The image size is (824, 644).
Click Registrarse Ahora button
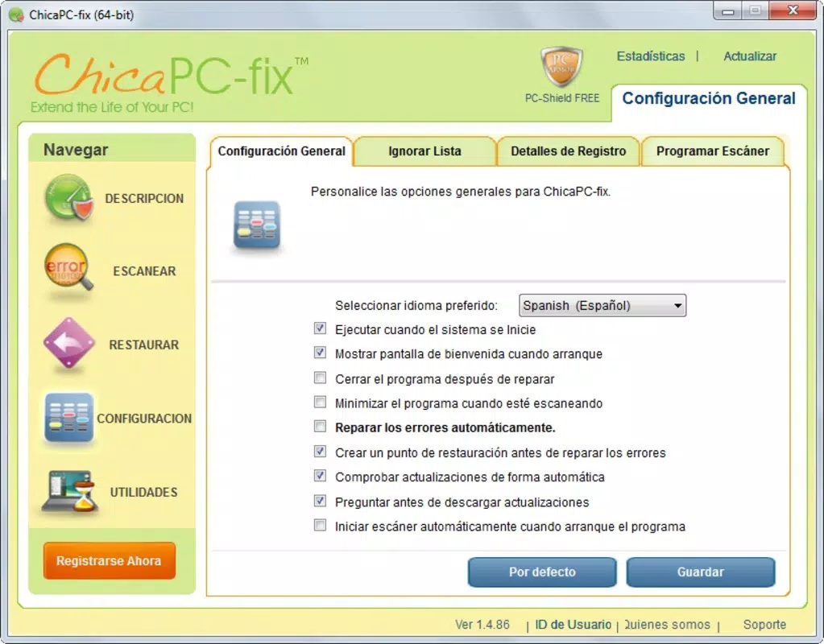tap(109, 561)
